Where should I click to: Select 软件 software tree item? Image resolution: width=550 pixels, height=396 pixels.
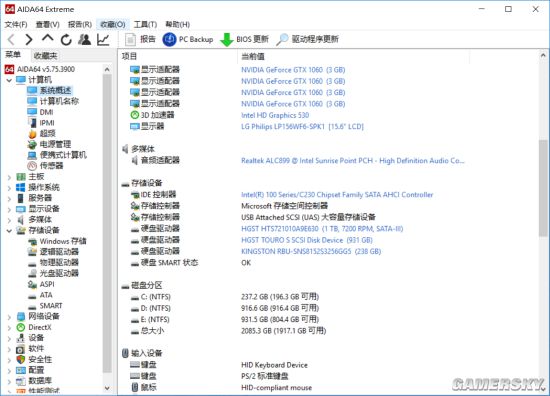[x=30, y=349]
